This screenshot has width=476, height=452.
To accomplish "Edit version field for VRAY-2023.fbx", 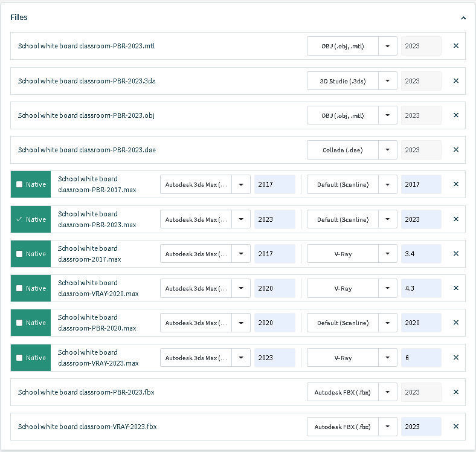I will [x=420, y=427].
